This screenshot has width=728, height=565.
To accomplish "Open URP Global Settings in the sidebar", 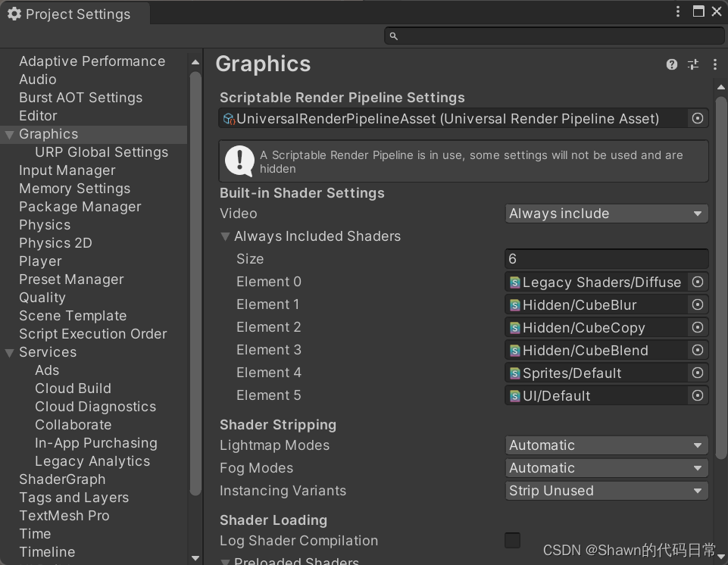I will coord(102,152).
